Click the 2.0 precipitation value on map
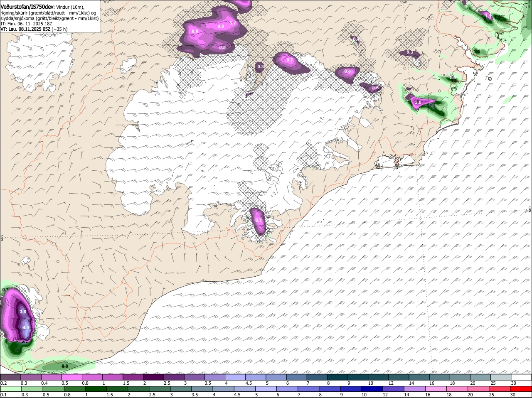The width and height of the screenshot is (532, 398). [x=418, y=102]
